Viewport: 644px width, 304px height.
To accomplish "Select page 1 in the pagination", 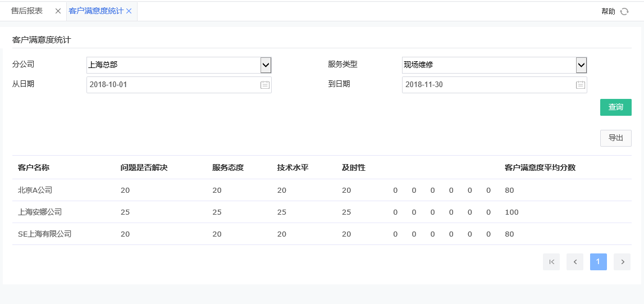I will click(x=599, y=262).
